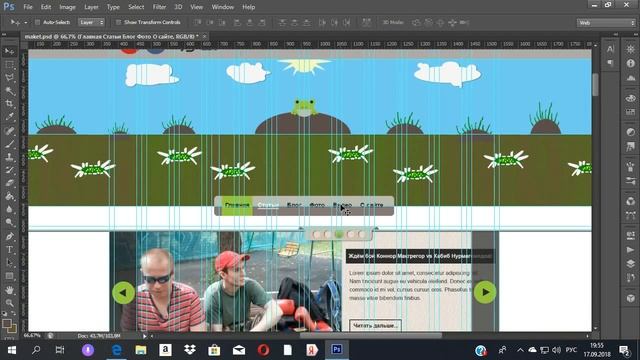Viewport: 640px width, 360px height.
Task: Select the Path Selection tool
Action: click(x=10, y=262)
